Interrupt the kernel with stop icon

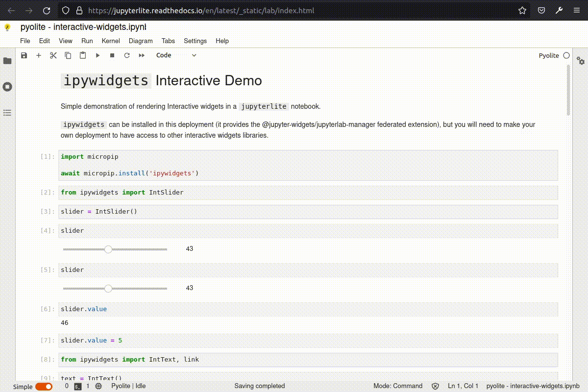click(112, 55)
